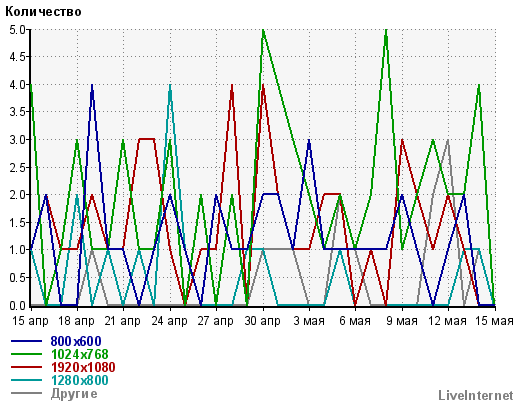Click the blue 800x600 legend line swatch
The width and height of the screenshot is (520, 405).
coord(27,341)
